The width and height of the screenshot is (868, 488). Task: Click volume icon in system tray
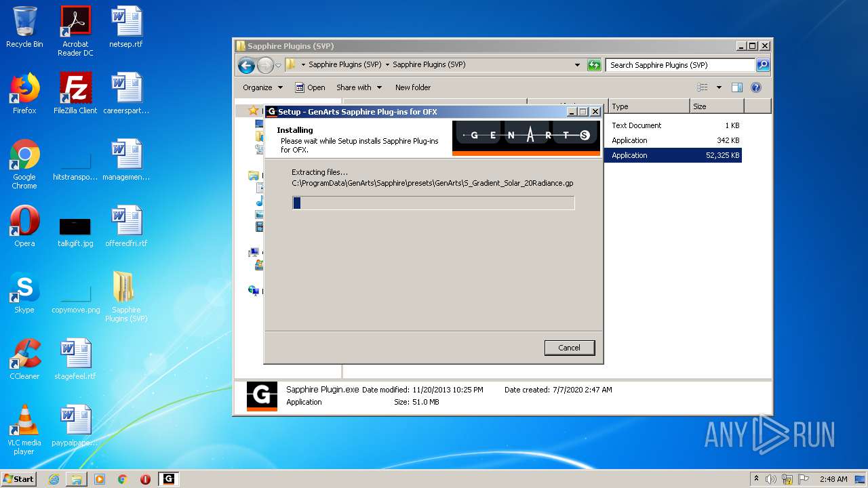(x=771, y=479)
